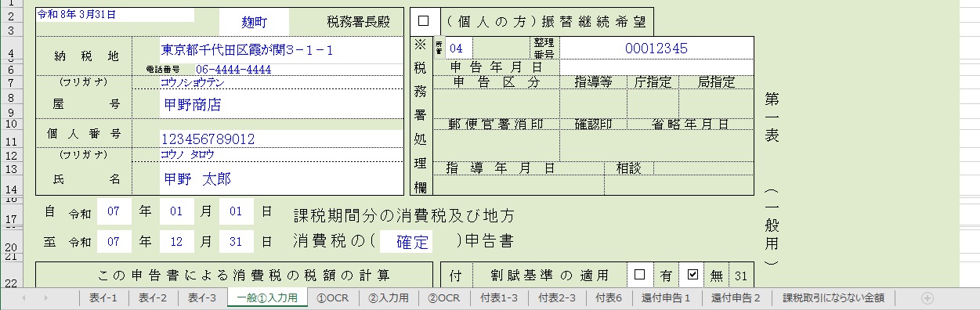The height and width of the screenshot is (310, 980).
Task: Click the 庁指定 header cell
Action: [653, 81]
